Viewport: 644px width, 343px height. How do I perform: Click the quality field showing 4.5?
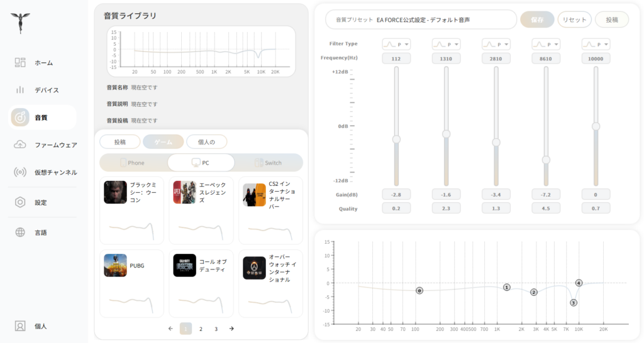546,209
